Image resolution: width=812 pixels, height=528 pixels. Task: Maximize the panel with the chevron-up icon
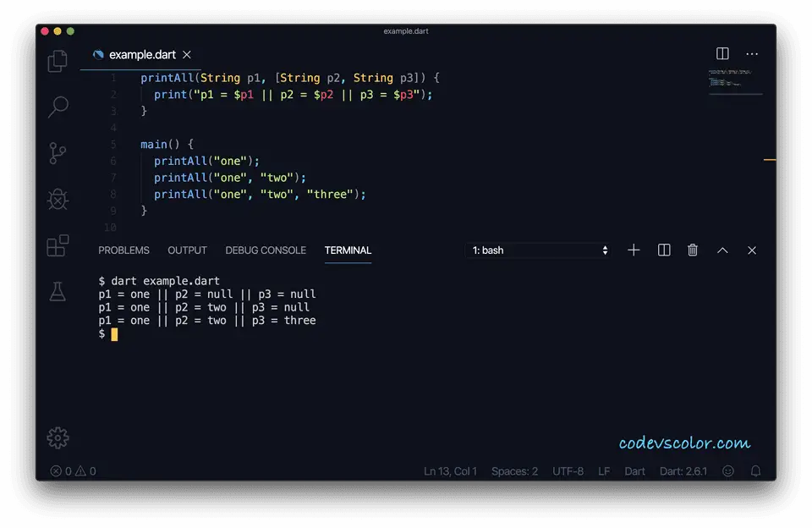[722, 250]
